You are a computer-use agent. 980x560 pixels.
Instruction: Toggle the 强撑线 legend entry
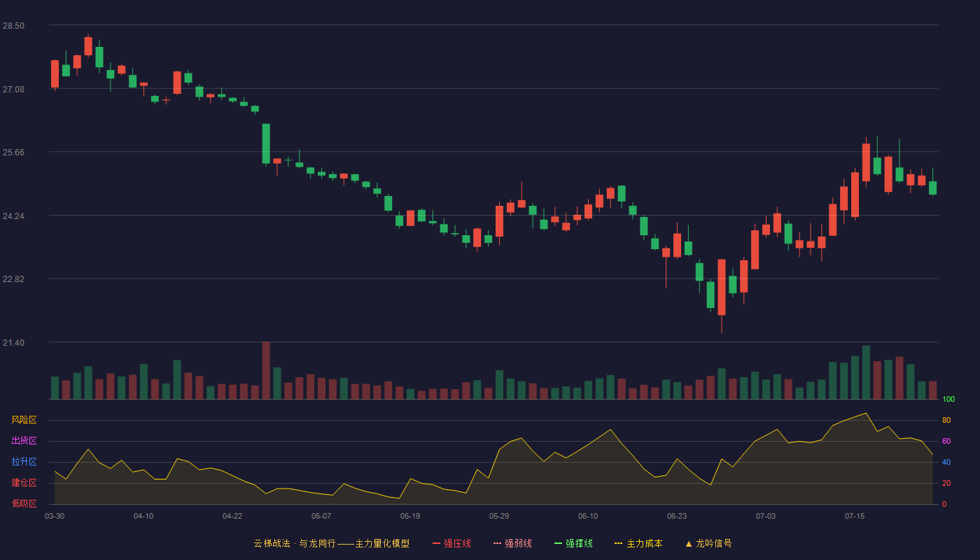tap(573, 543)
